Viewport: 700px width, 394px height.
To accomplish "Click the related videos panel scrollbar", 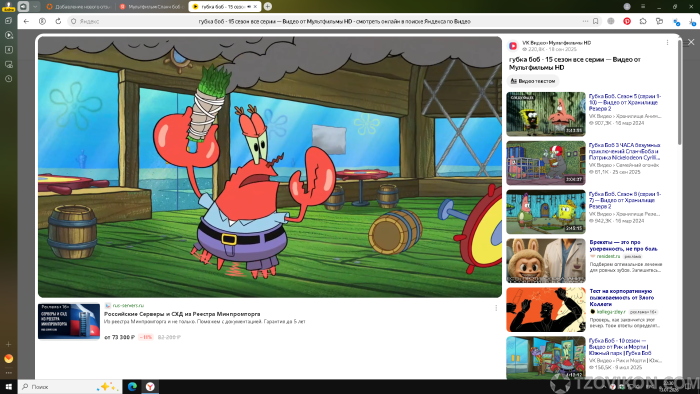I will [679, 91].
